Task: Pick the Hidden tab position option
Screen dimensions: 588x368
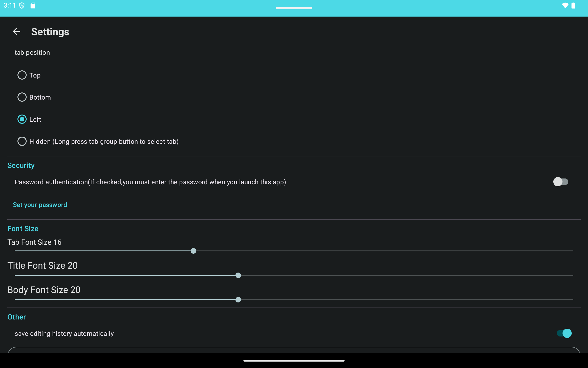Action: tap(22, 141)
